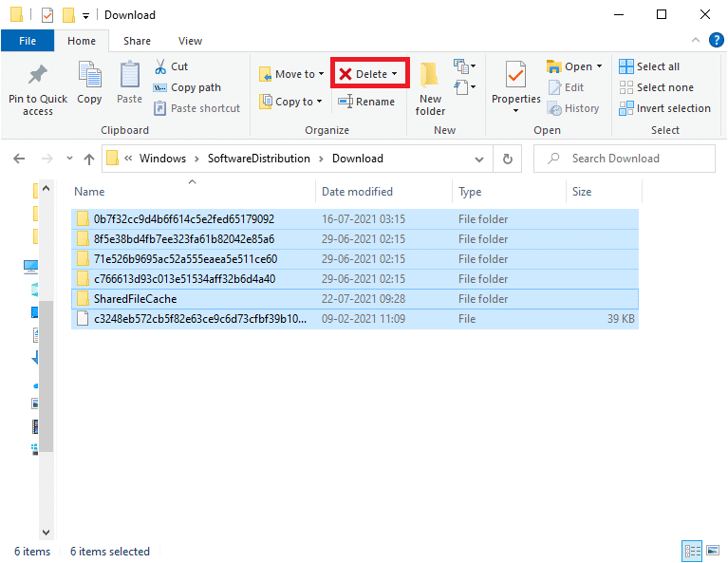Refresh the Download folder view
Screen dimensions: 728x563
(508, 159)
